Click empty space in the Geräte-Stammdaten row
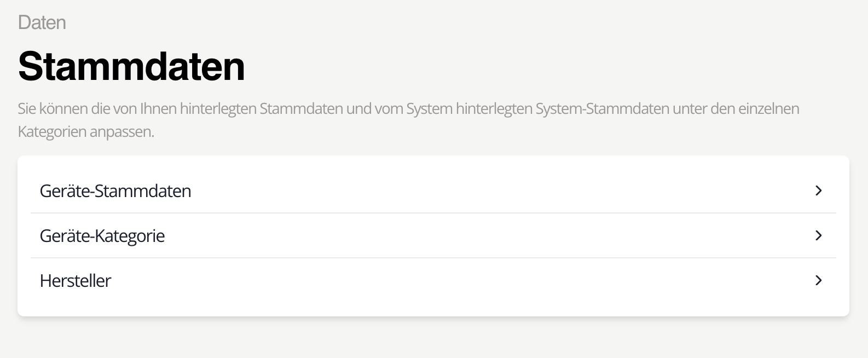Viewport: 868px width, 358px height. click(493, 190)
